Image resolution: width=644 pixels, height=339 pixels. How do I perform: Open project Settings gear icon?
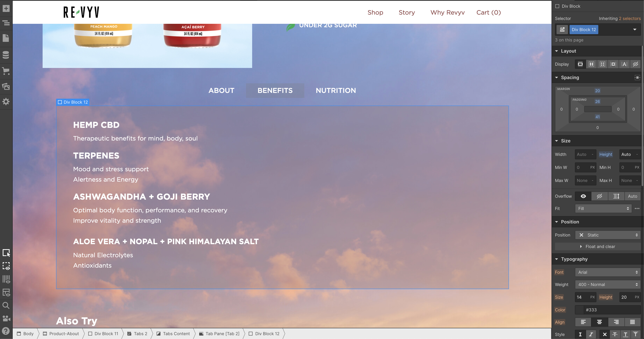[x=6, y=102]
